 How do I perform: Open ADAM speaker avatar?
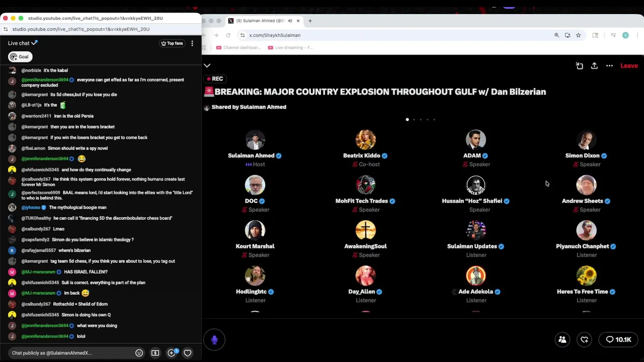click(476, 140)
